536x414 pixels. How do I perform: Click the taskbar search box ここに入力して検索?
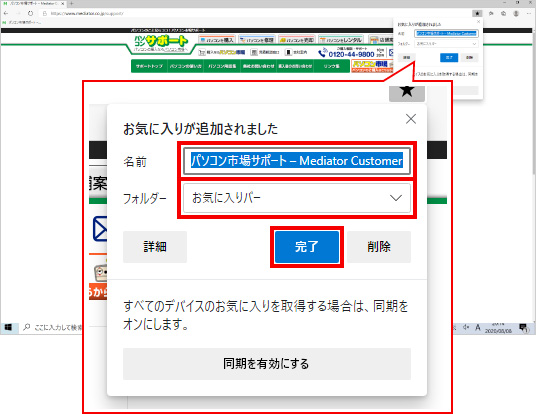click(x=52, y=328)
